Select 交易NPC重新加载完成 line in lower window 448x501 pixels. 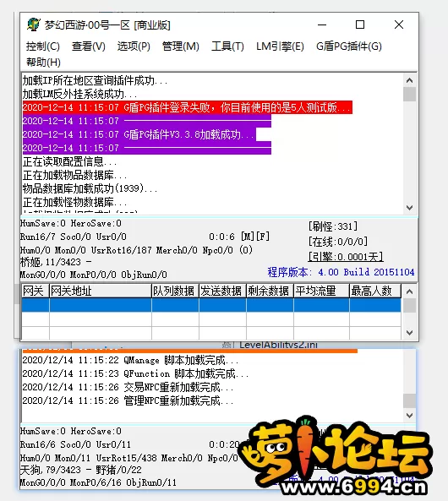tap(128, 387)
